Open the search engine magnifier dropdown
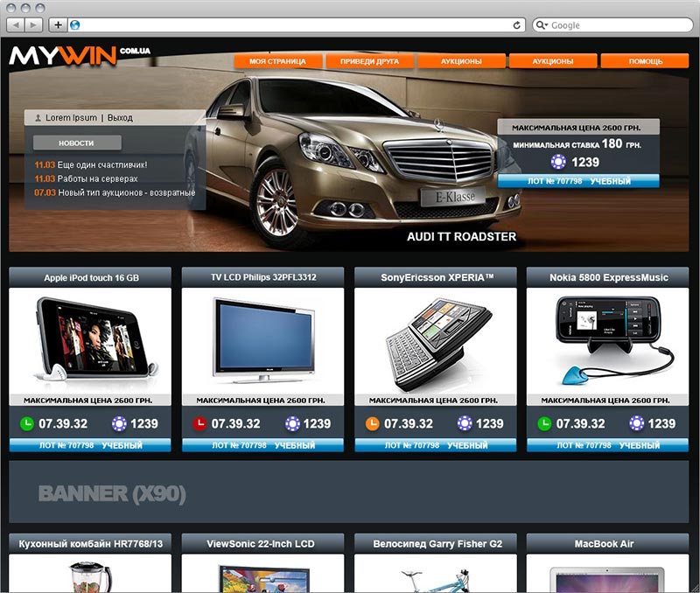This screenshot has height=593, width=700. [542, 25]
